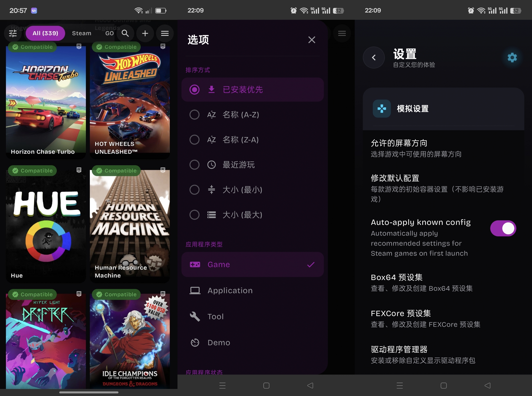Screen dimensions: 532x396
Task: Open Horizon Chase Turbo game cover
Action: [x=46, y=101]
